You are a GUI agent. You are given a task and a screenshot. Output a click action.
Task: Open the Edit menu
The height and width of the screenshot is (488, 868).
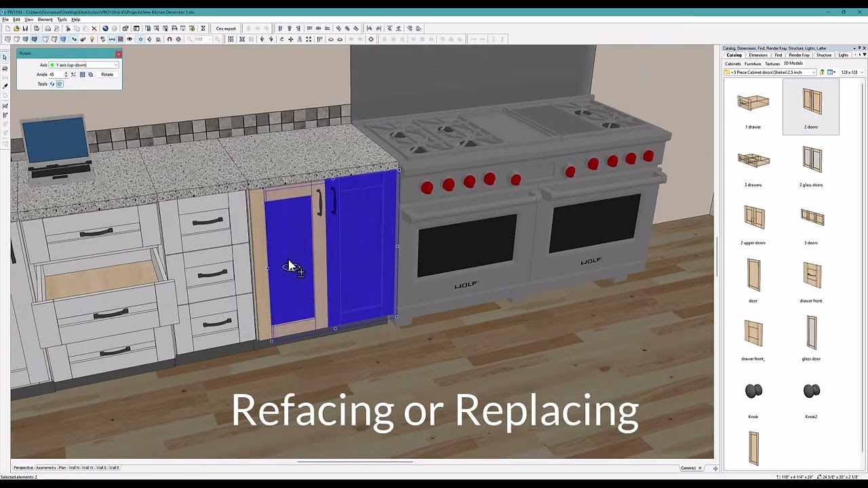click(x=16, y=20)
